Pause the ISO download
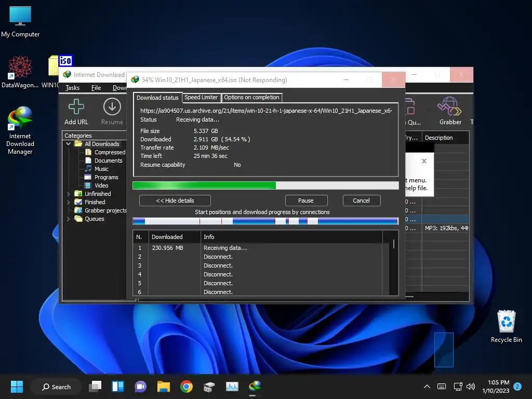 pyautogui.click(x=306, y=201)
